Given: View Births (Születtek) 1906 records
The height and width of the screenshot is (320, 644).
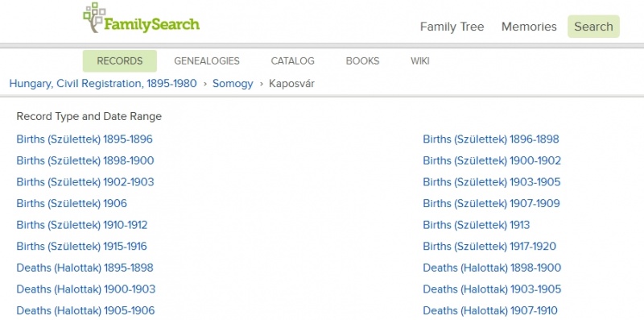Looking at the screenshot, I should pyautogui.click(x=72, y=204).
